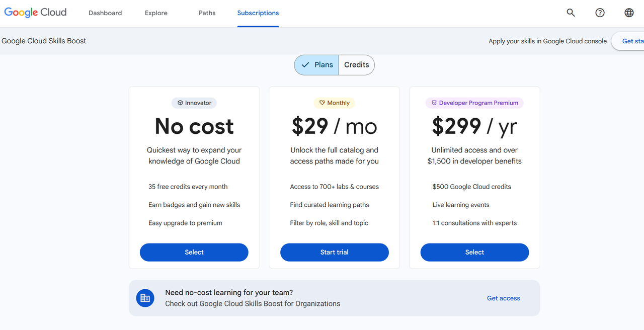Click the Innovator cube badge

pos(194,103)
